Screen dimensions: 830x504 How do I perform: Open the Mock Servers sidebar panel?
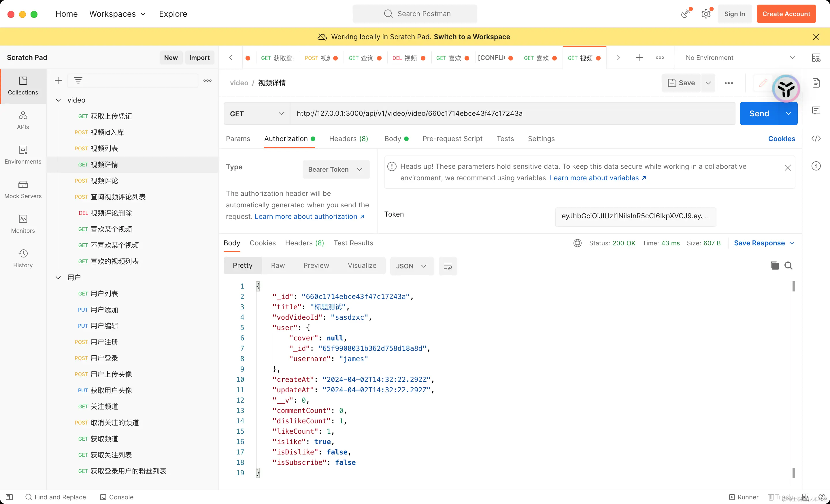(23, 189)
